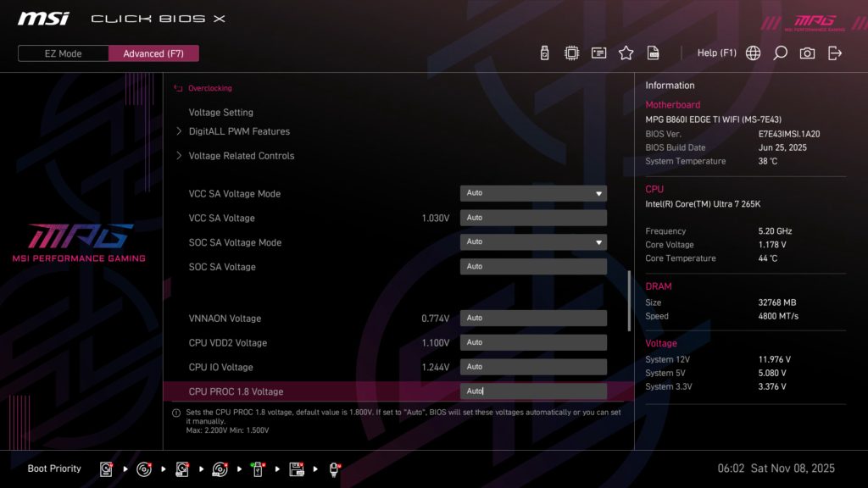
Task: Switch to the EZ Mode tab
Action: pyautogui.click(x=62, y=53)
